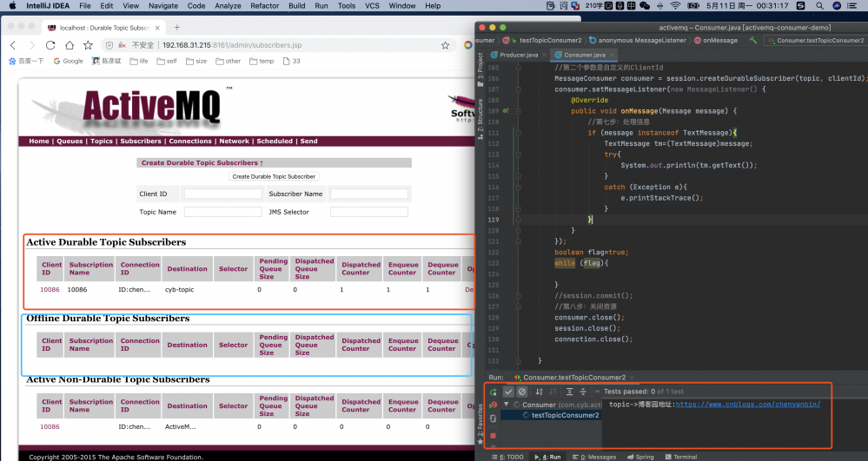Open Favorites tool window sidebar
Image resolution: width=868 pixels, height=461 pixels.
[x=480, y=425]
